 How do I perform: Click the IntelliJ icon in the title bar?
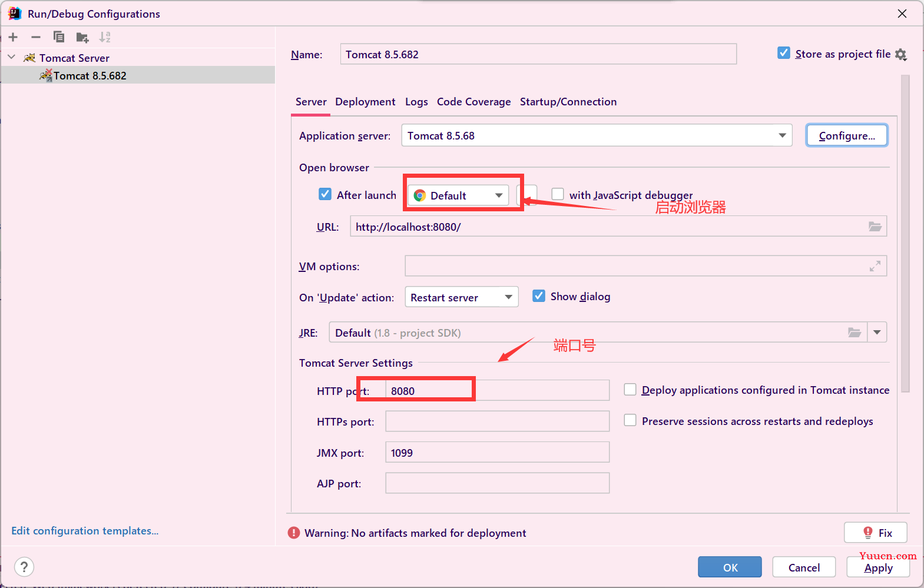pos(15,14)
